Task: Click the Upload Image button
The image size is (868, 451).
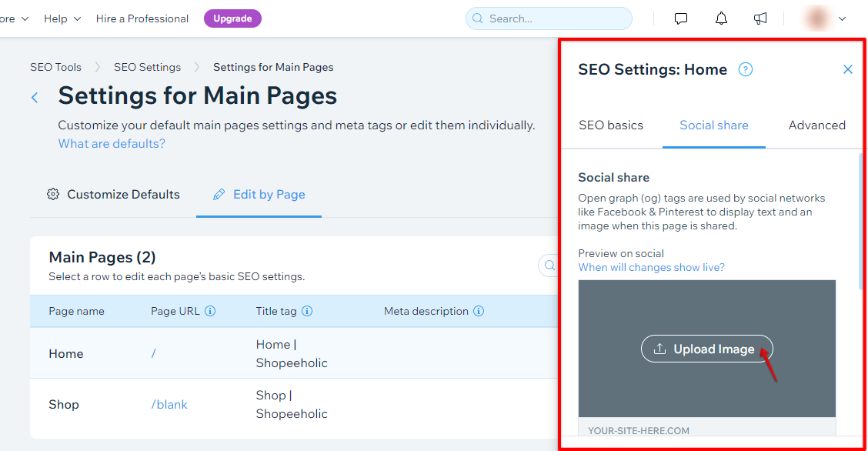Action: pyautogui.click(x=706, y=349)
